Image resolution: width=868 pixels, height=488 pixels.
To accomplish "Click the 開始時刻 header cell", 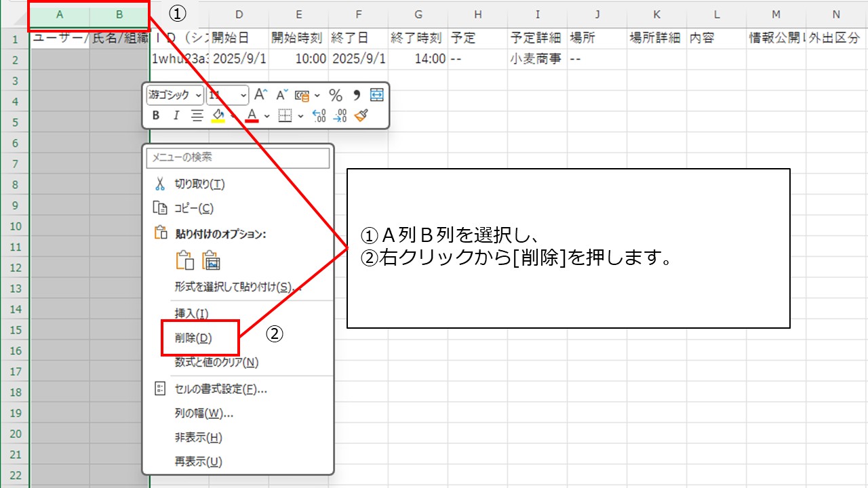I will [299, 38].
